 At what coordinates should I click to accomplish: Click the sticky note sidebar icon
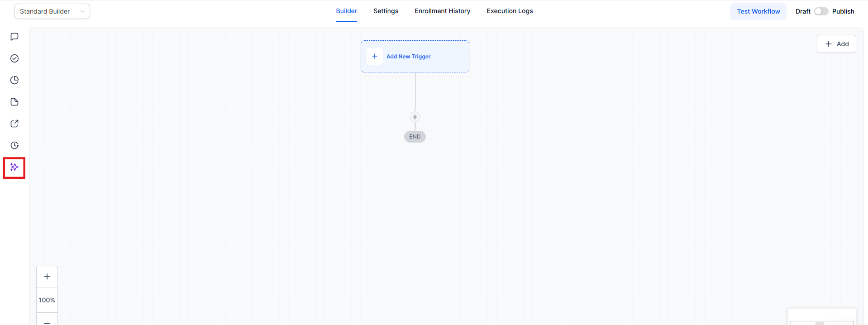(14, 102)
